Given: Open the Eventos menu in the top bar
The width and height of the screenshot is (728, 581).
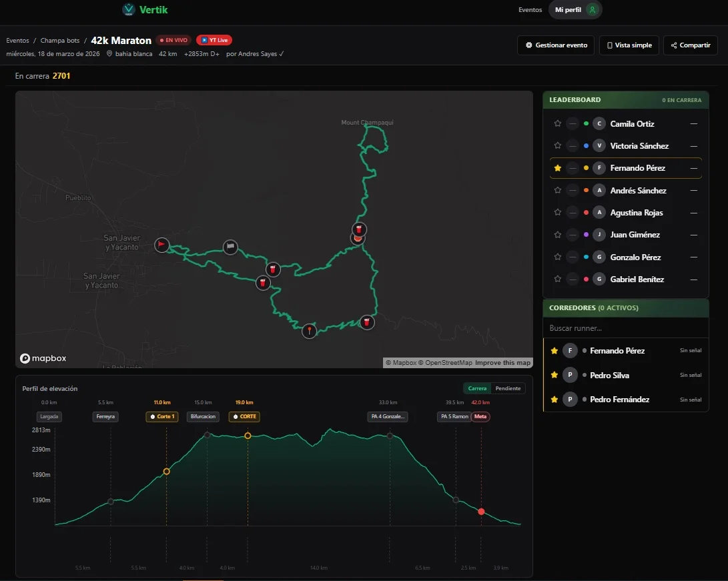Looking at the screenshot, I should coord(530,9).
